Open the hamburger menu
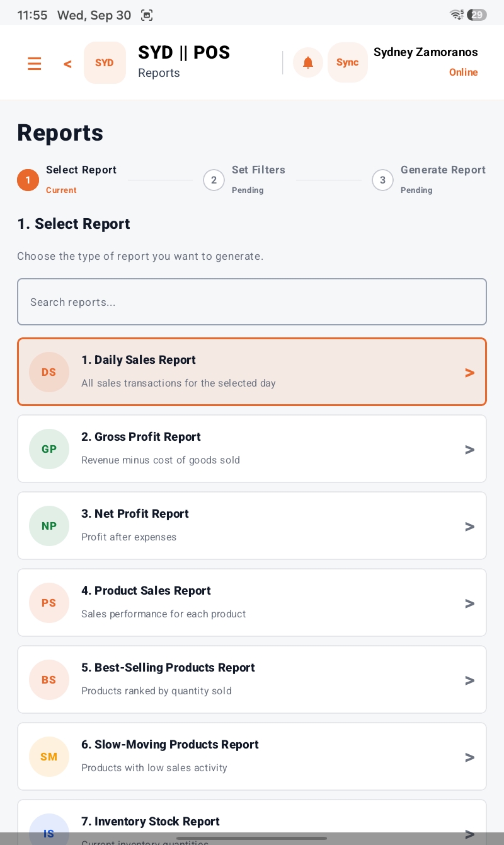Screen dimensions: 504x845 tap(35, 63)
